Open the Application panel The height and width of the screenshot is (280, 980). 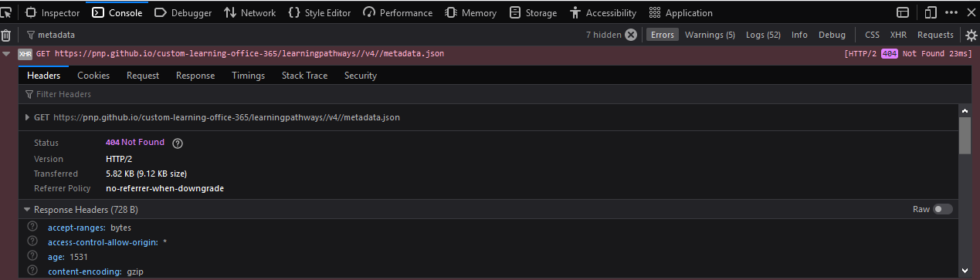click(x=680, y=12)
